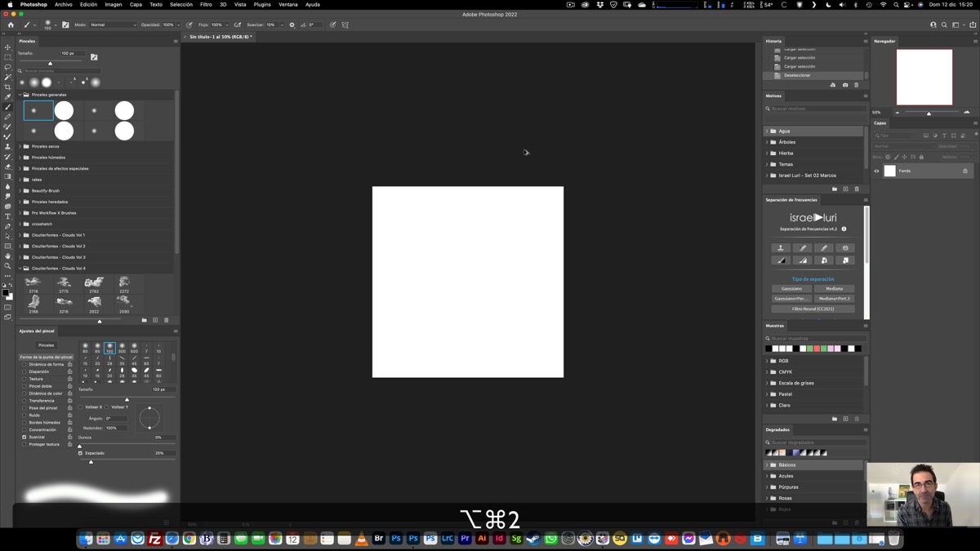Click the lock icon on Fondo layer

[x=964, y=171]
